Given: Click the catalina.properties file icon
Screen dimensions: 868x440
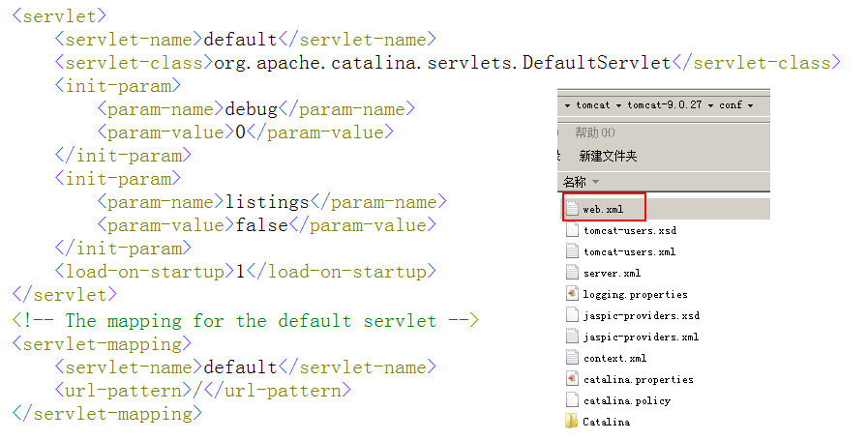Looking at the screenshot, I should [572, 379].
